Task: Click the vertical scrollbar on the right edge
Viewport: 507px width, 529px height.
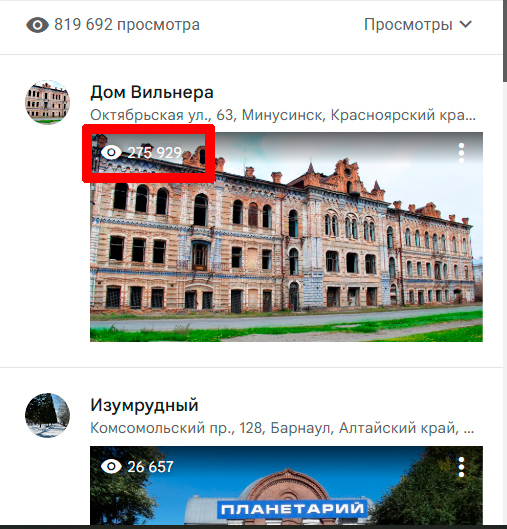Action: [505, 40]
